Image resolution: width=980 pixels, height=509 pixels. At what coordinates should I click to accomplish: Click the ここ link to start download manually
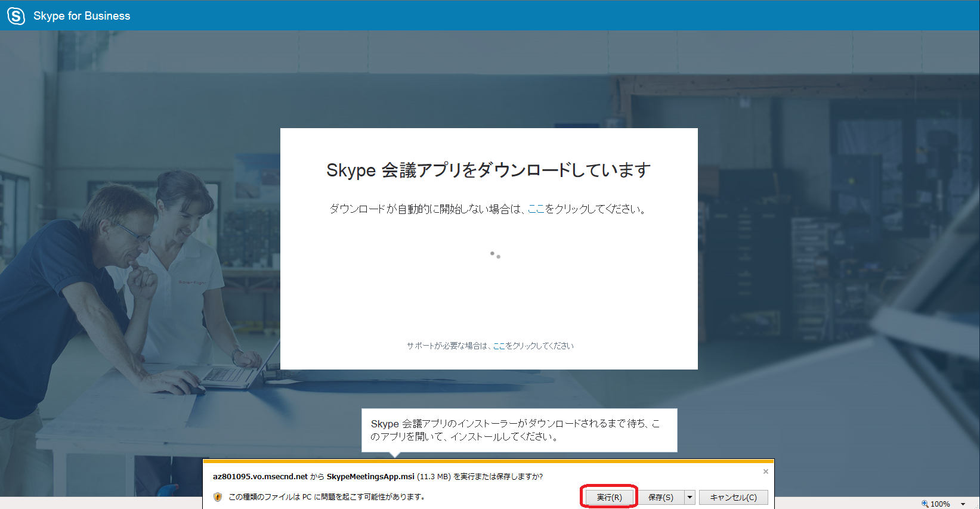point(536,209)
